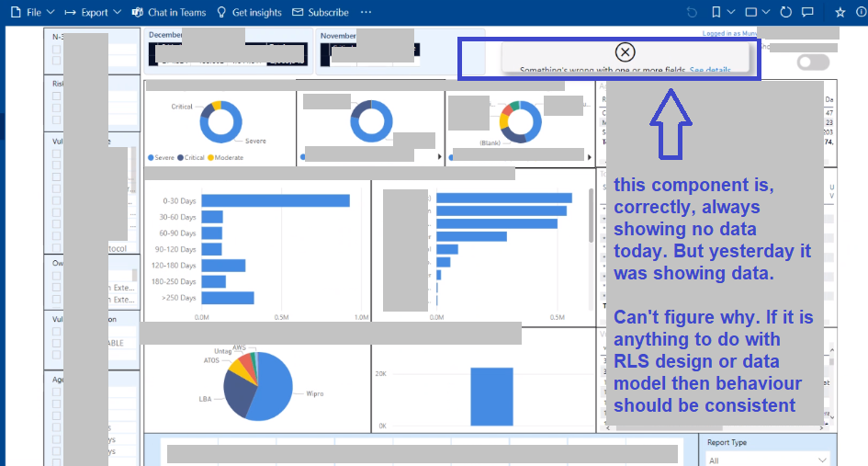Screen dimensions: 868x466
Task: Expand the Export menu chevron
Action: (x=117, y=12)
